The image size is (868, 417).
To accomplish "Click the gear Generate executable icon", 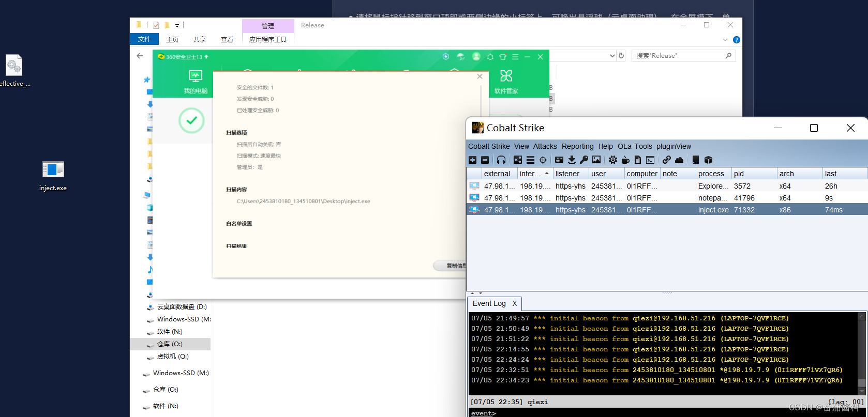I will (613, 160).
